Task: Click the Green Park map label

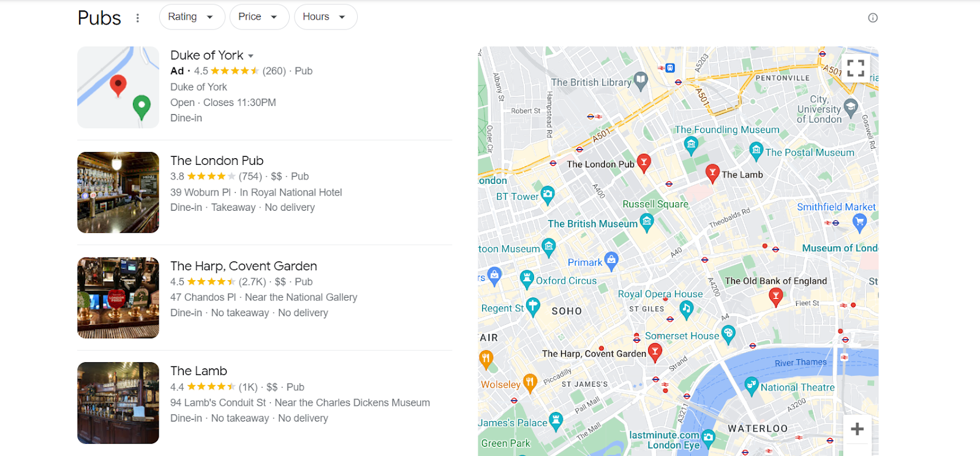Action: pyautogui.click(x=506, y=443)
